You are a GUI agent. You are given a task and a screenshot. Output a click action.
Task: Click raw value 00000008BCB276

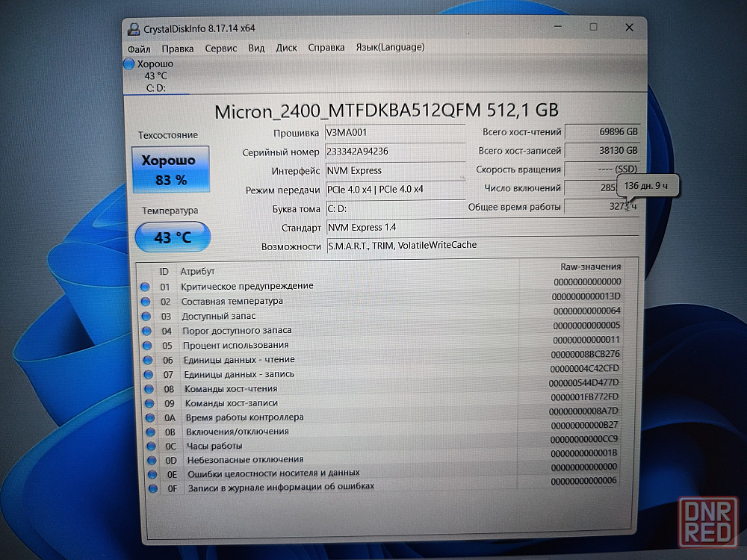pyautogui.click(x=585, y=354)
